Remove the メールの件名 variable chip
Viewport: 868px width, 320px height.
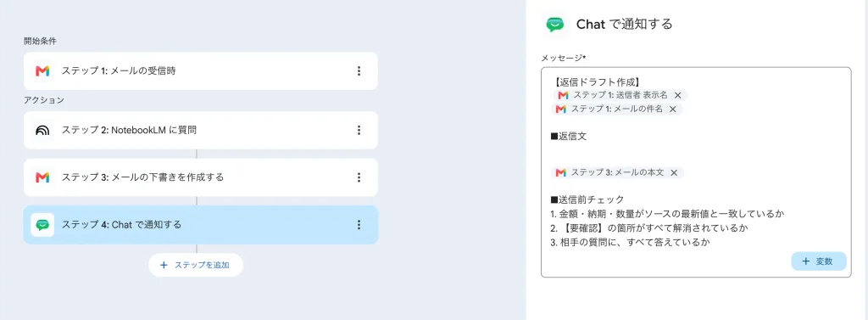pos(672,109)
